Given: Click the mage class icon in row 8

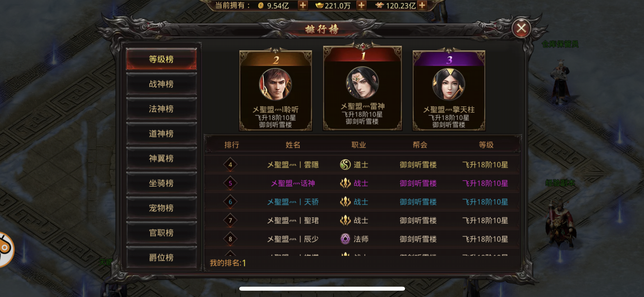Looking at the screenshot, I should tap(345, 239).
